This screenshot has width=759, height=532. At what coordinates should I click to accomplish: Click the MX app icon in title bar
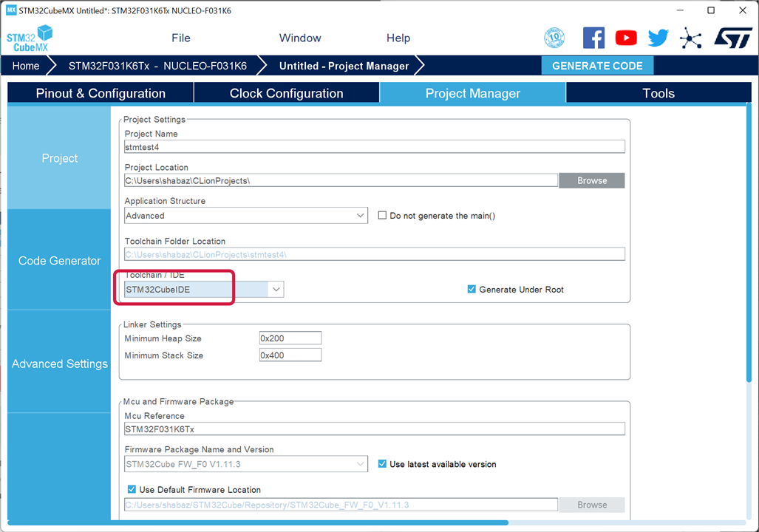[11, 10]
